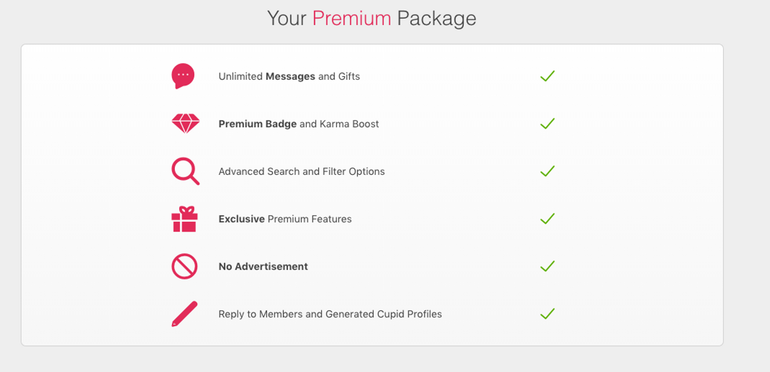Image resolution: width=770 pixels, height=372 pixels.
Task: Click the checkmark beside No Advertisement
Action: click(547, 266)
